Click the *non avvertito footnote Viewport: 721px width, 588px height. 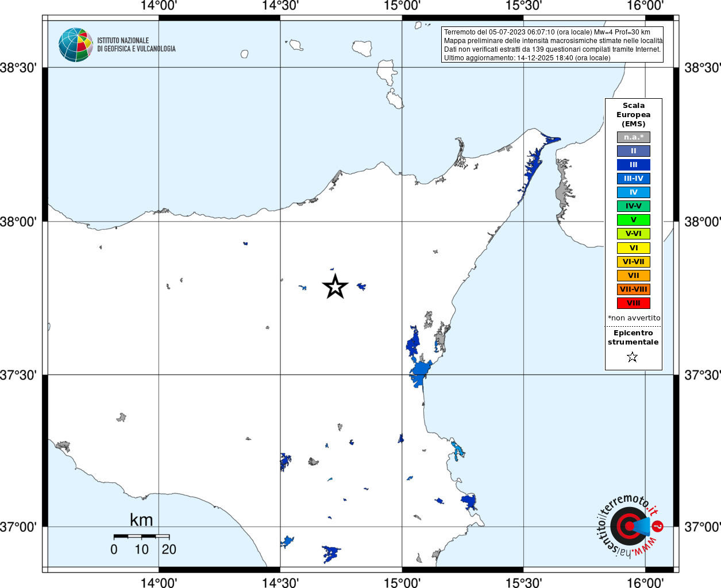pos(634,318)
